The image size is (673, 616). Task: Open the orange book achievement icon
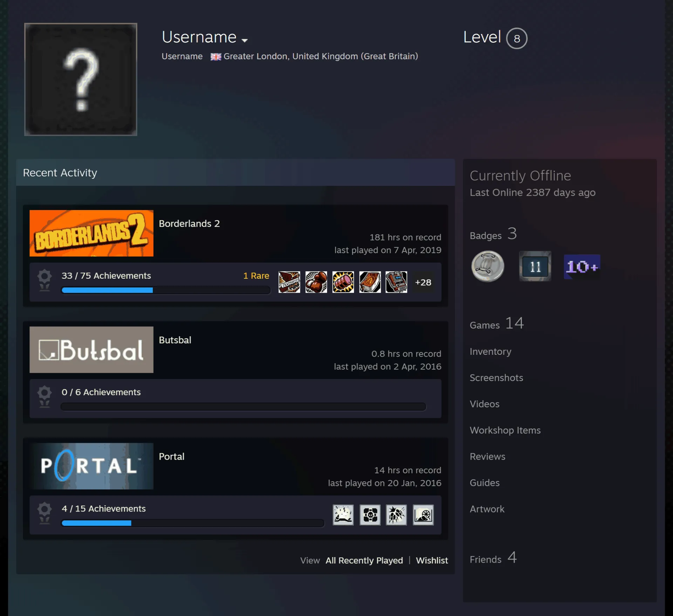coord(370,282)
